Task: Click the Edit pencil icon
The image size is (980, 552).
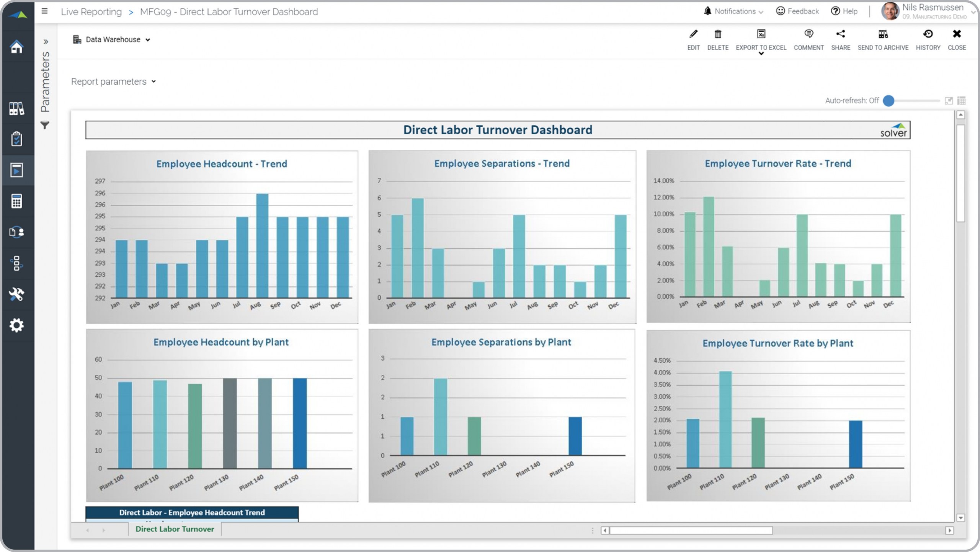Action: pyautogui.click(x=693, y=34)
